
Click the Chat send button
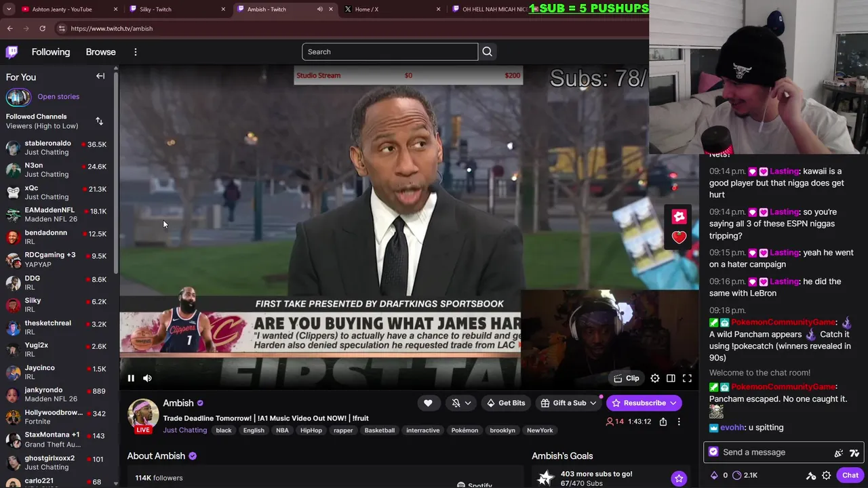(850, 476)
